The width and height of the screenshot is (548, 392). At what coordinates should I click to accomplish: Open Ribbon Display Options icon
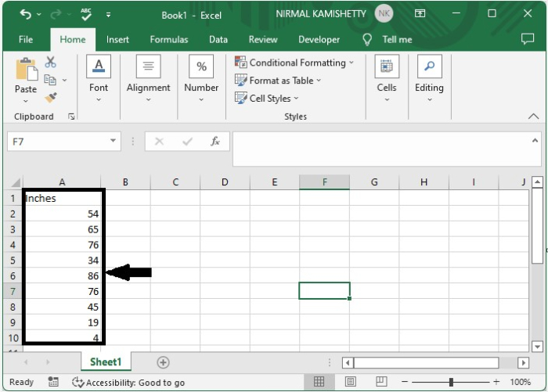[x=420, y=13]
